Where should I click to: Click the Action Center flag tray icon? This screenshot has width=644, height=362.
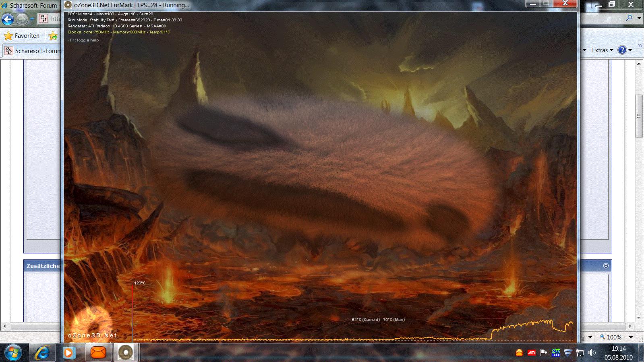(544, 353)
